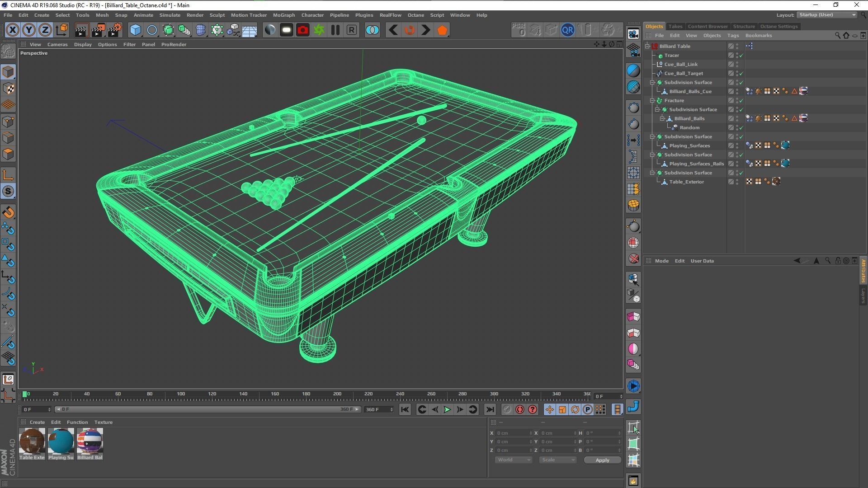The image size is (868, 488).
Task: Select the Playing Surface material thumbnail
Action: 61,441
